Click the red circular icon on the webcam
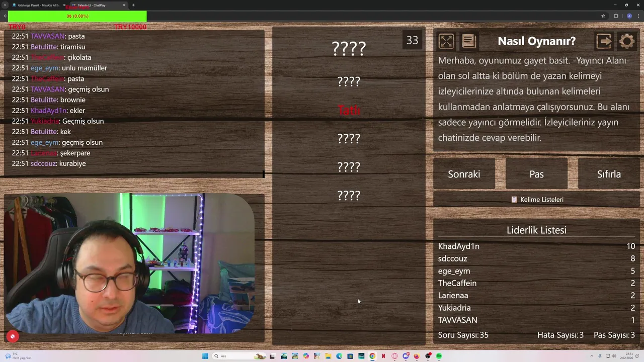 pyautogui.click(x=13, y=336)
